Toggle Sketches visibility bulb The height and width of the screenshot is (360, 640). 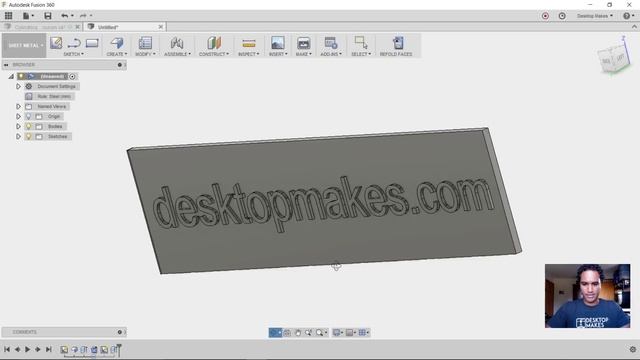[x=29, y=136]
